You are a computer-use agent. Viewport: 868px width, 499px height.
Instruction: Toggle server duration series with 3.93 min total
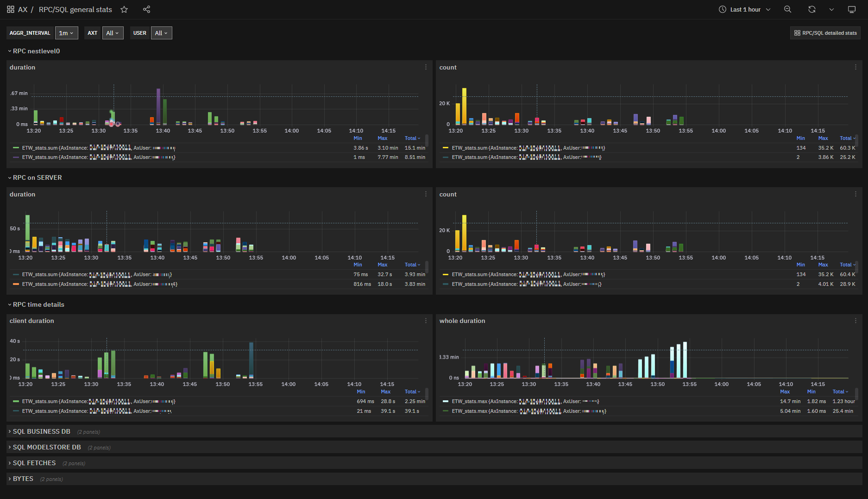[97, 274]
